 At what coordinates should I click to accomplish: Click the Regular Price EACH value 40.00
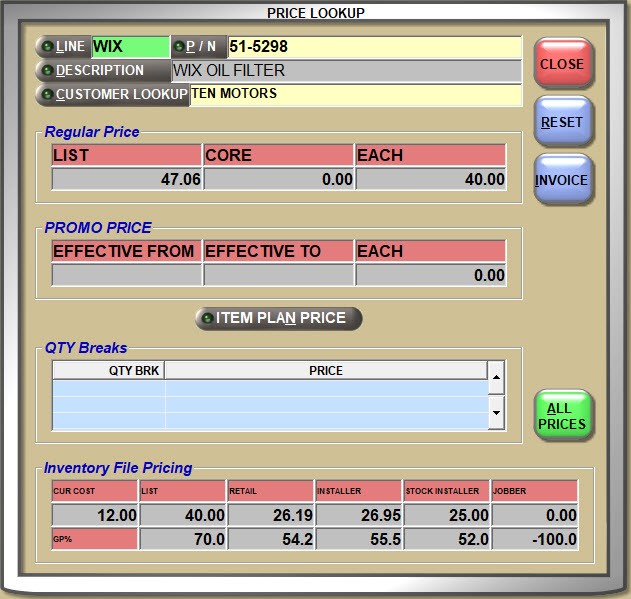point(431,179)
